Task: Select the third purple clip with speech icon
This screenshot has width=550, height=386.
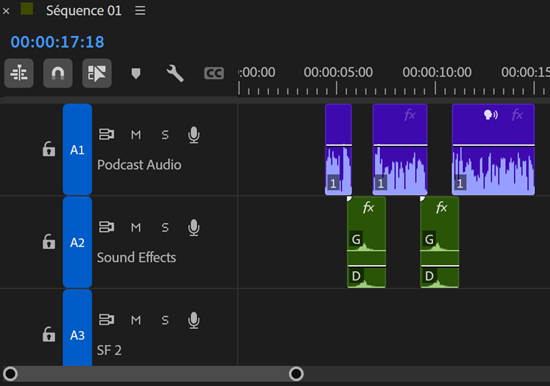Action: (494, 149)
